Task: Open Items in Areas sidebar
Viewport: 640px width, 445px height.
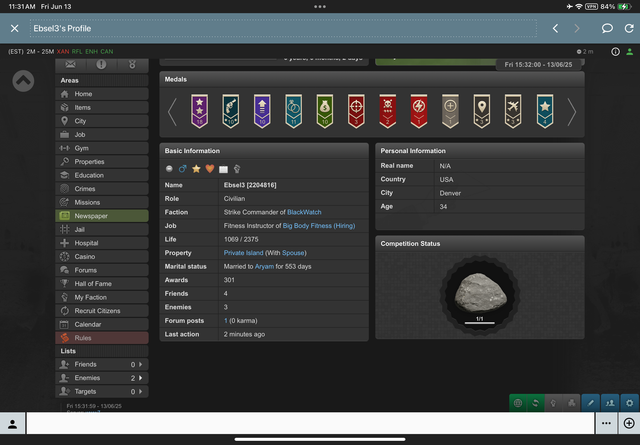Action: point(102,107)
